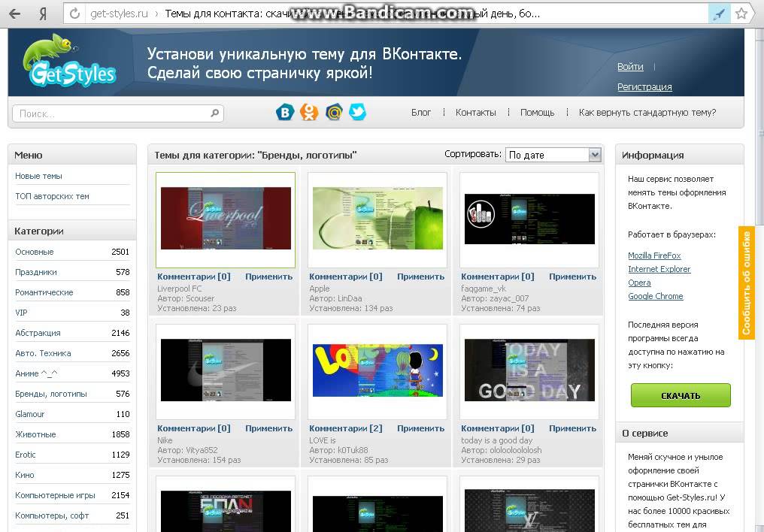
Task: Bookmark page with the star icon
Action: pyautogui.click(x=741, y=14)
